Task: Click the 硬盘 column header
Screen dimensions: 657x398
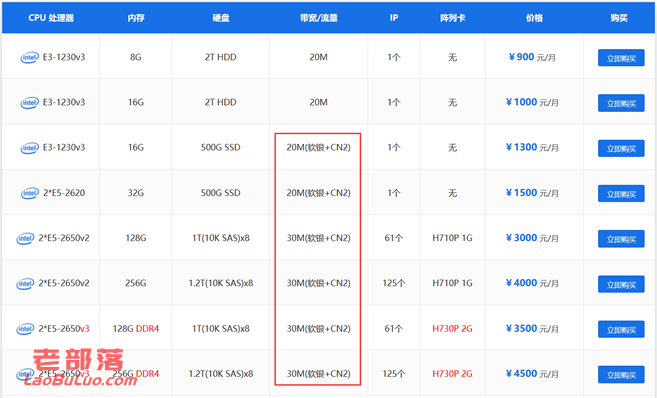Action: click(220, 18)
